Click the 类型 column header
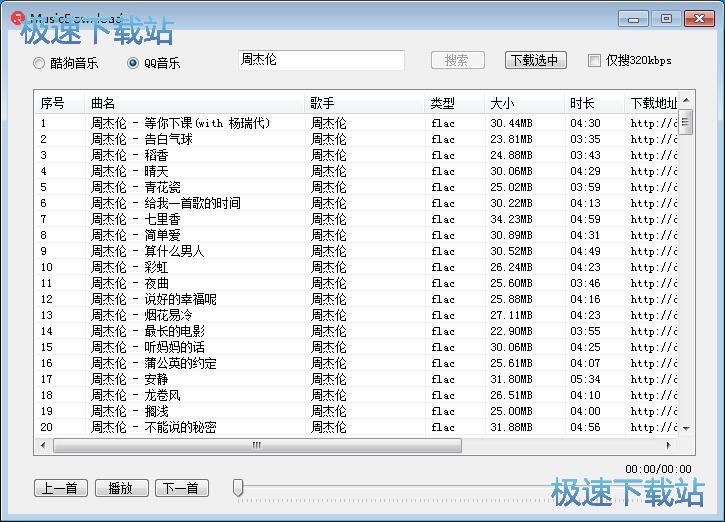Viewport: 725px width, 522px height. pos(455,103)
